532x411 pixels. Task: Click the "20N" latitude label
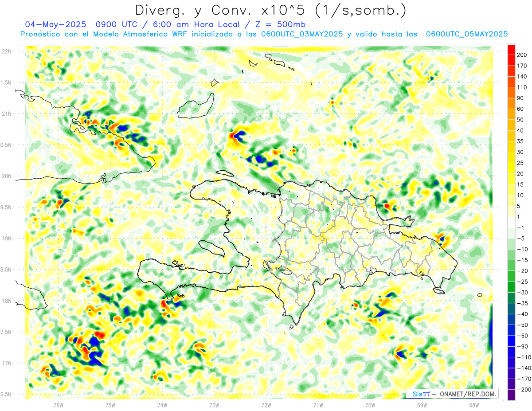[x=8, y=176]
